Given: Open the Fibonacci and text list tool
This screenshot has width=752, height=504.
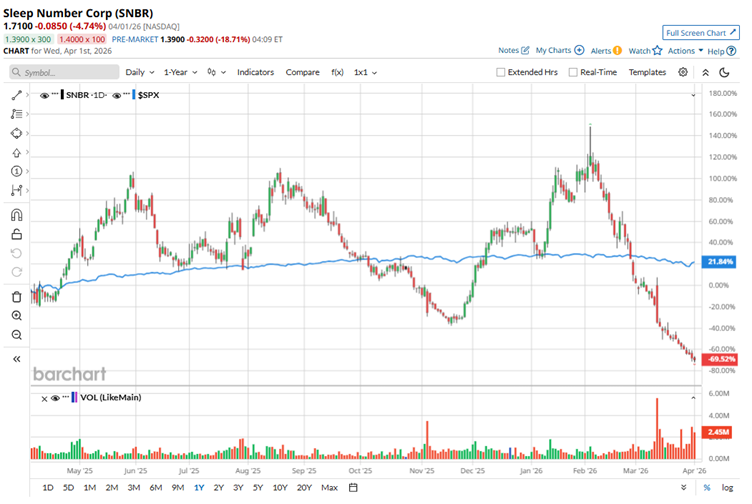Looking at the screenshot, I should 16,114.
